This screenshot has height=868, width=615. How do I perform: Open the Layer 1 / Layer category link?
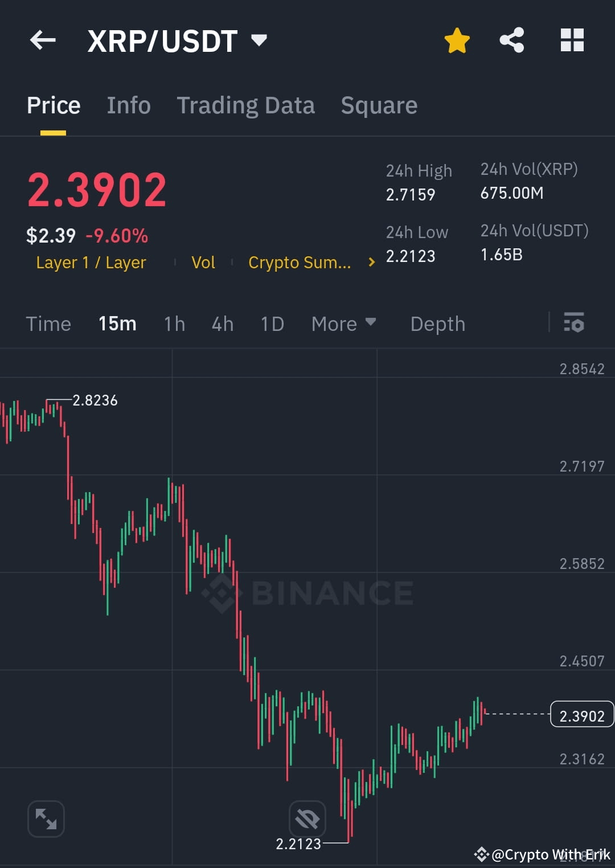pos(91,263)
